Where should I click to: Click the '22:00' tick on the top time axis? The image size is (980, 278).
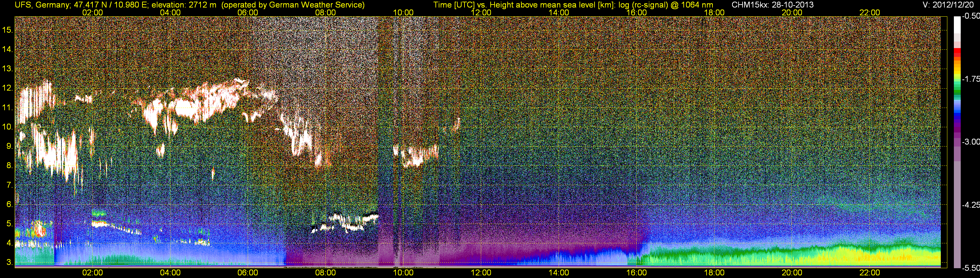[870, 12]
